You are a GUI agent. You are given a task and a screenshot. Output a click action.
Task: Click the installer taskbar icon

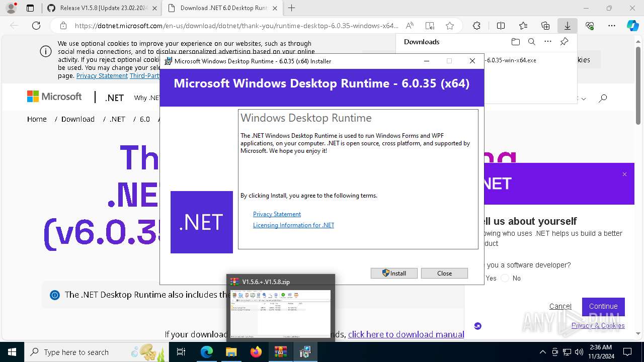point(305,352)
